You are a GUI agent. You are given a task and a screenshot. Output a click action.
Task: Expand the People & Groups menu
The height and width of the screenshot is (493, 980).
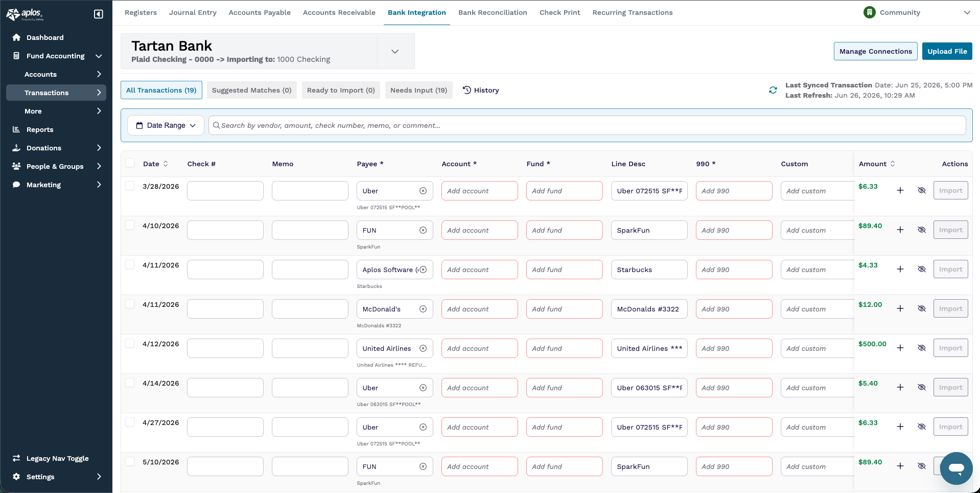click(x=99, y=166)
